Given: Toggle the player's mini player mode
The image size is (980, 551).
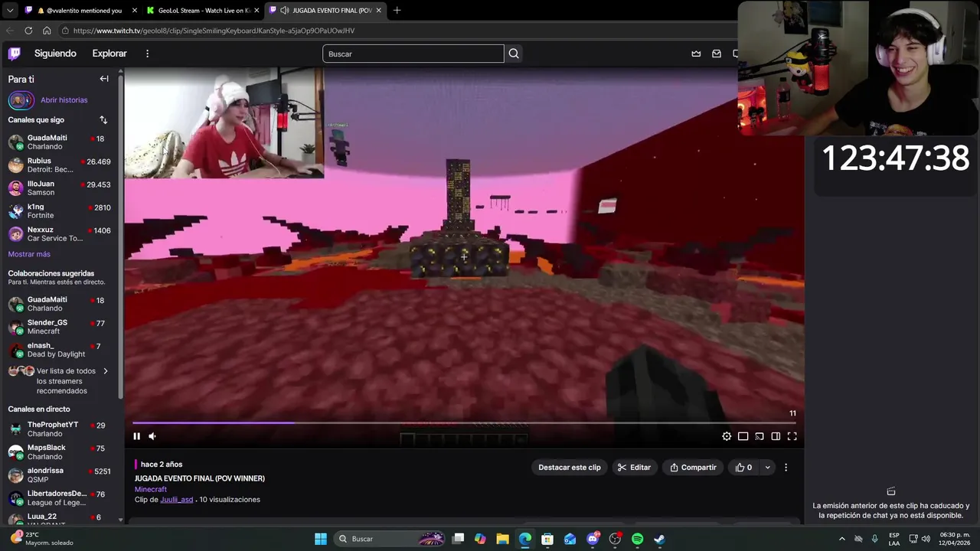Looking at the screenshot, I should coord(743,436).
